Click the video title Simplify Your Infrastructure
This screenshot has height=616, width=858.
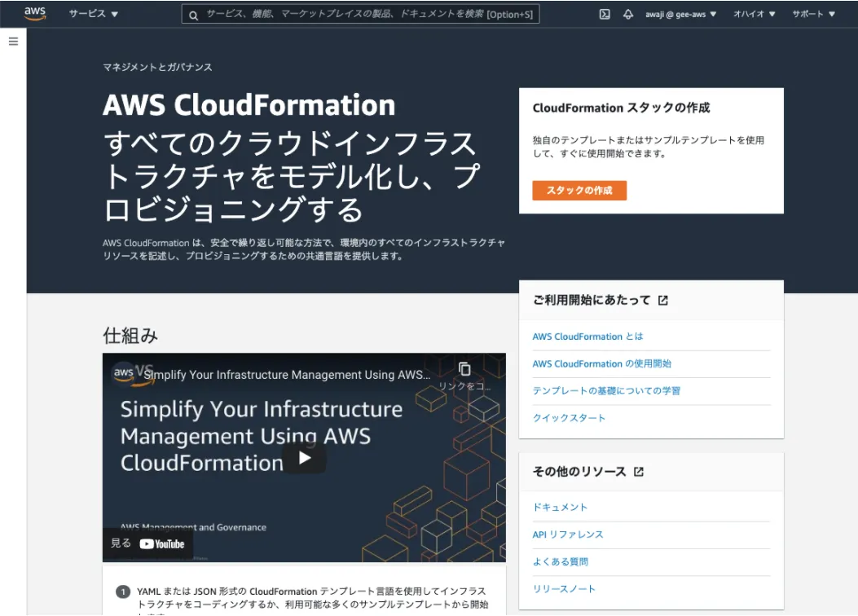pos(287,375)
